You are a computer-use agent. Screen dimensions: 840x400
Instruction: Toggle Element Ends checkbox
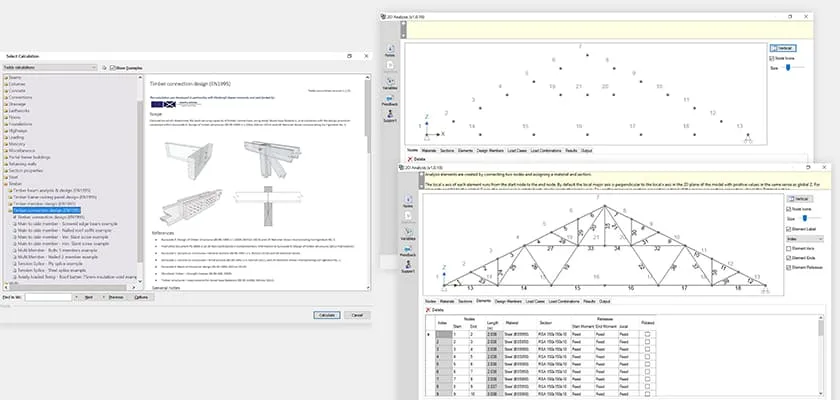point(788,258)
